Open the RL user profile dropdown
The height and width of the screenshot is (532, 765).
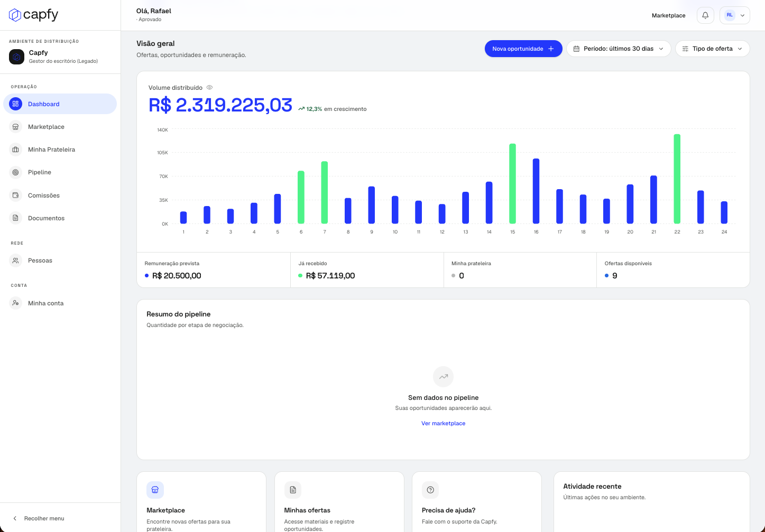[735, 15]
